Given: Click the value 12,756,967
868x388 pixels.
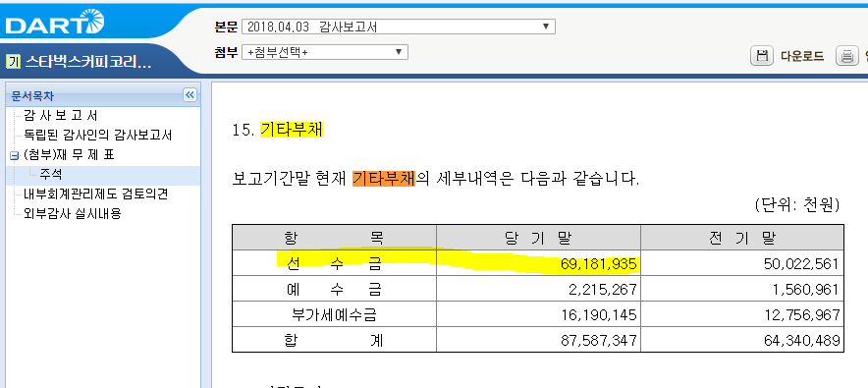Looking at the screenshot, I should (x=802, y=315).
